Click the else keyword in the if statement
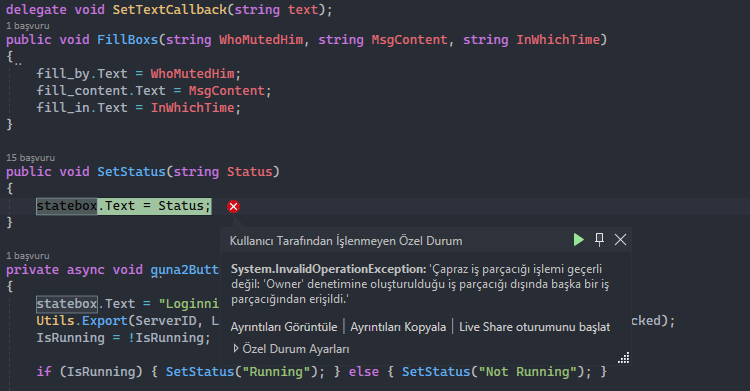This screenshot has height=391, width=750. (x=364, y=372)
